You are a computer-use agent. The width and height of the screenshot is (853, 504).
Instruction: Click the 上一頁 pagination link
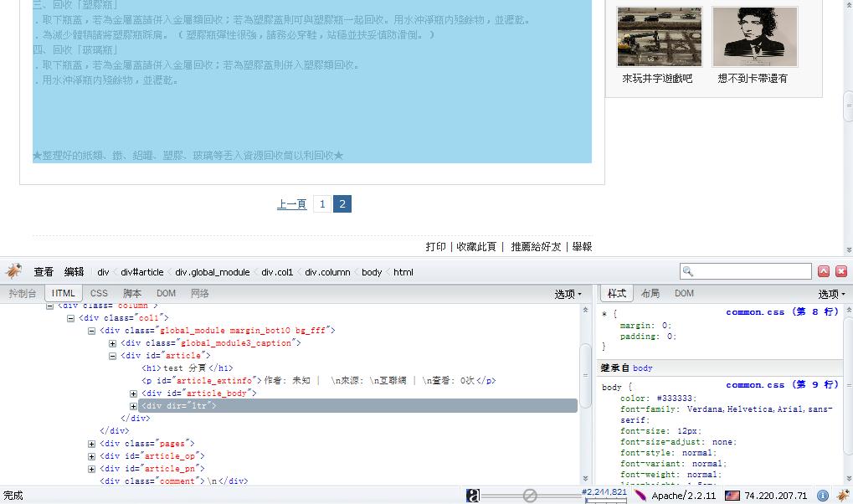(291, 204)
